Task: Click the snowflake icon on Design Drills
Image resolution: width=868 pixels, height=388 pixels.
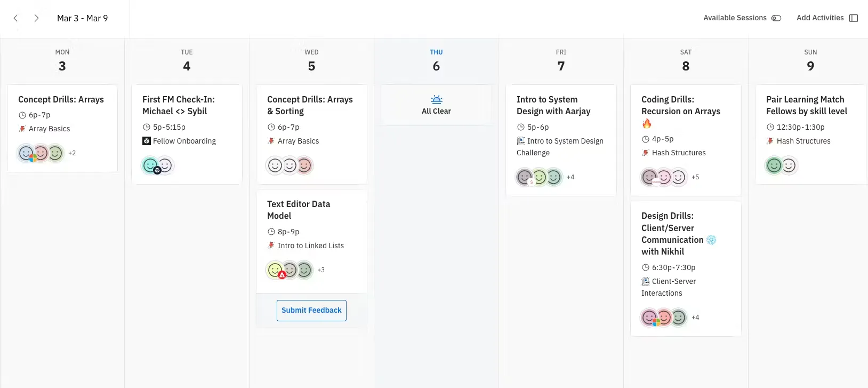Action: point(711,240)
